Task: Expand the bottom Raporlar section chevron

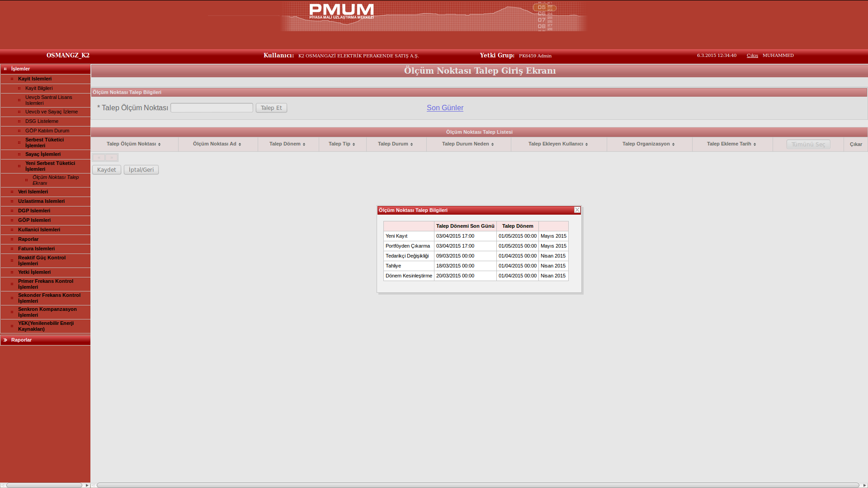Action: click(5, 340)
